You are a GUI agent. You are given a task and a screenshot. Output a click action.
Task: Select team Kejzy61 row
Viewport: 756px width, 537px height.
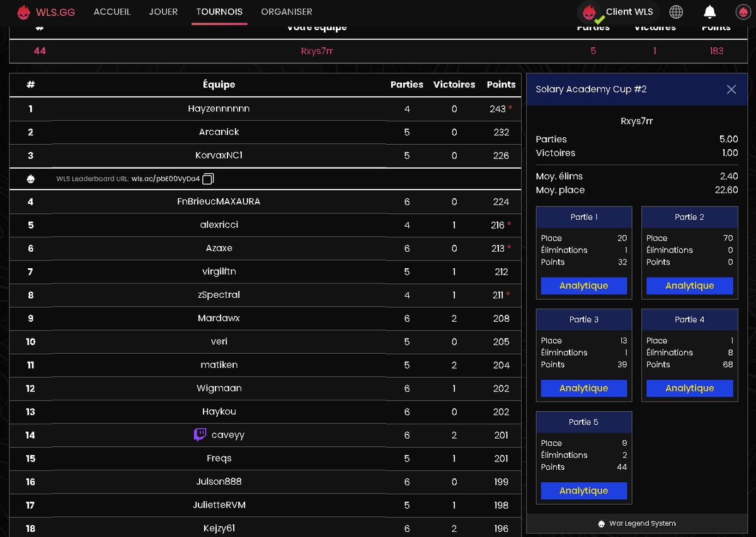tap(265, 528)
